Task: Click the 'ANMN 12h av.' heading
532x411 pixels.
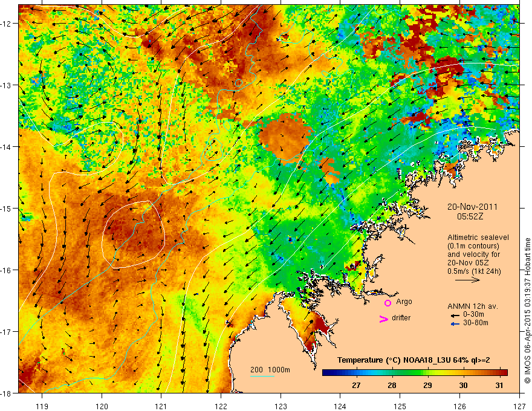Action: [x=473, y=306]
